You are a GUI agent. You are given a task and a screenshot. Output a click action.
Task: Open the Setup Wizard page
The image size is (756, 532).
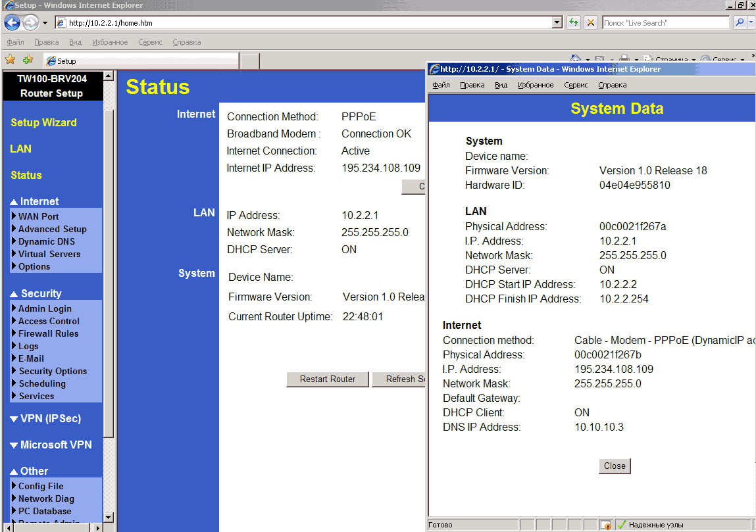44,122
